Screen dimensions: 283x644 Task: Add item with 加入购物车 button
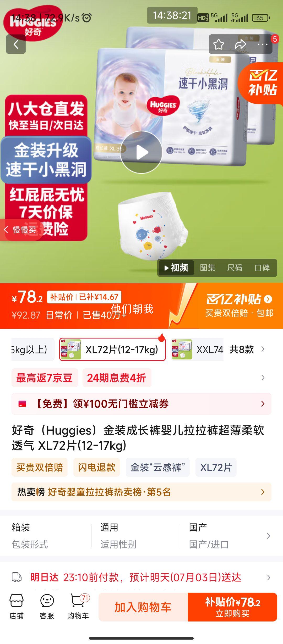pos(143,607)
